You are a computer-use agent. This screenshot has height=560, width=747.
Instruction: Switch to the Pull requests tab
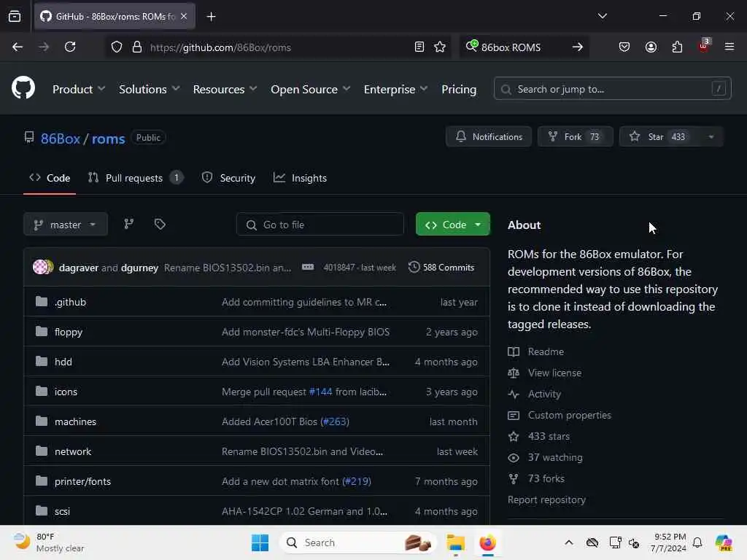[135, 178]
